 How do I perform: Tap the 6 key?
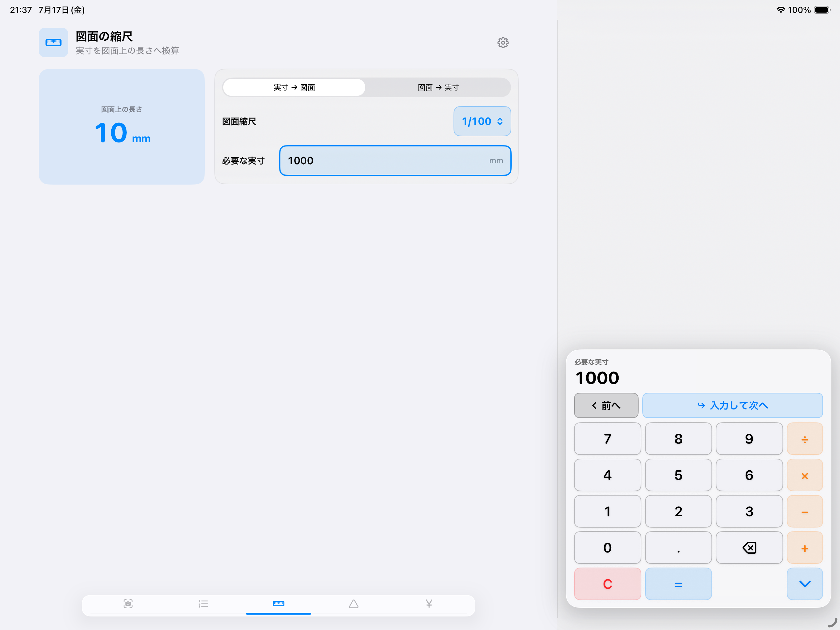[x=749, y=475]
